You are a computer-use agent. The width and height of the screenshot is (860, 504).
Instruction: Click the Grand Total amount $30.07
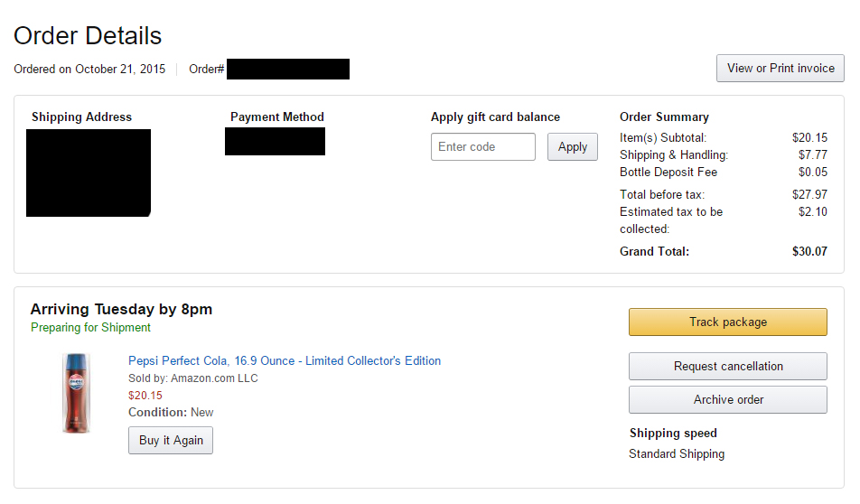[809, 252]
